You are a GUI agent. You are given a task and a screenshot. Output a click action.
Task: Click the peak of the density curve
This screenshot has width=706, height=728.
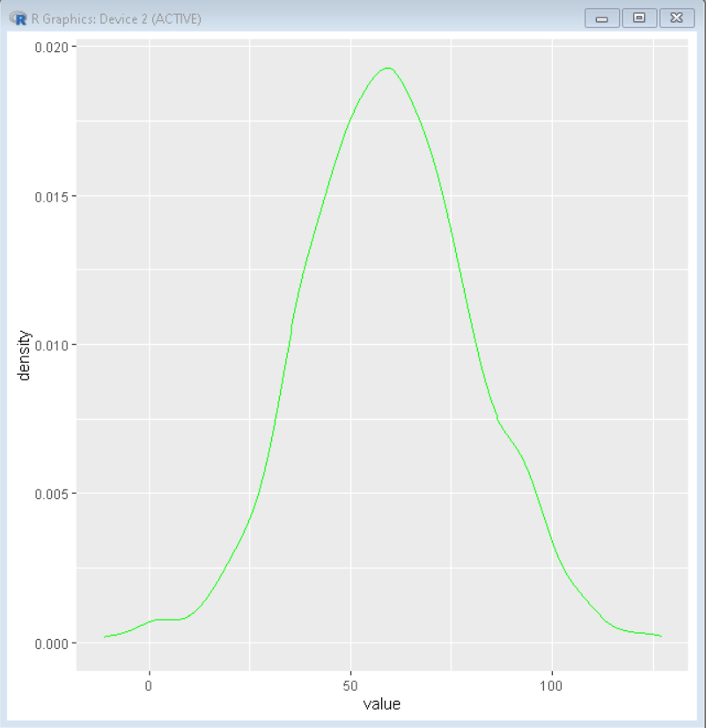(387, 69)
